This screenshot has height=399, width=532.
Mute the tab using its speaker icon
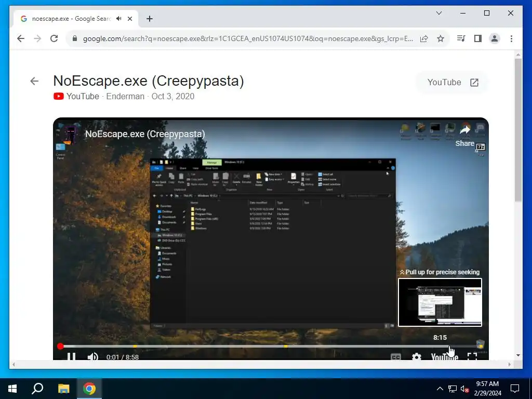click(x=119, y=19)
